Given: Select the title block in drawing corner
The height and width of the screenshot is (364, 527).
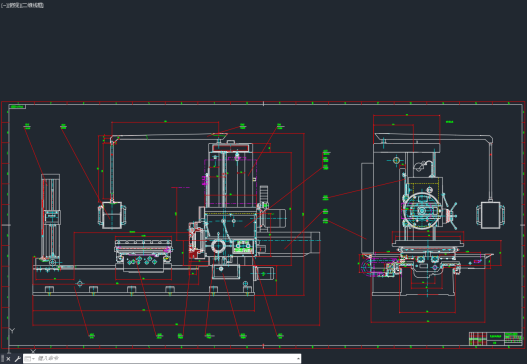Looking at the screenshot, I should pos(495,338).
